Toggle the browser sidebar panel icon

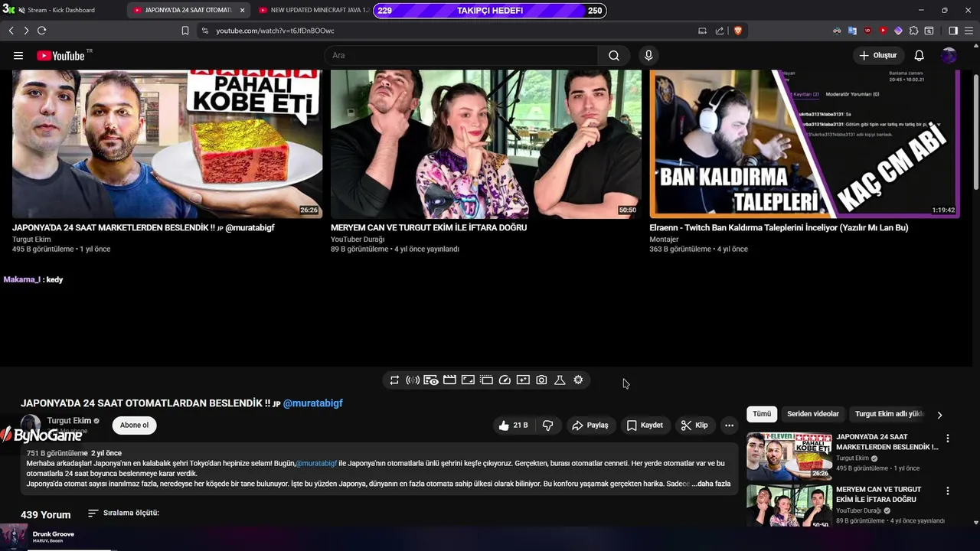953,31
